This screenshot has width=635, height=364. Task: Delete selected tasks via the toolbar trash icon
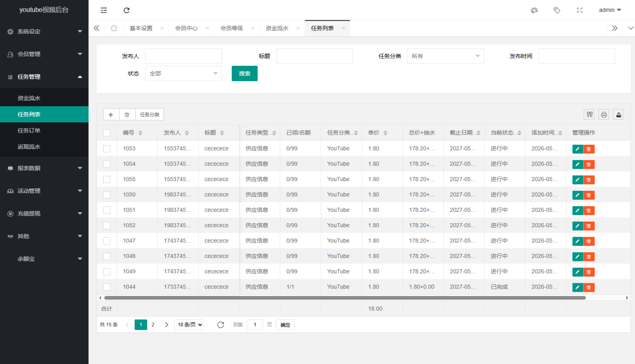click(x=127, y=114)
